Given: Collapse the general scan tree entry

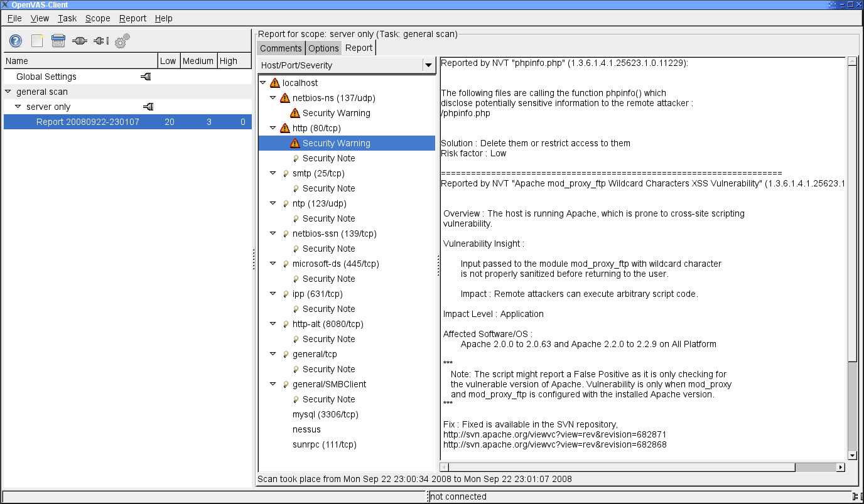Looking at the screenshot, I should point(7,91).
